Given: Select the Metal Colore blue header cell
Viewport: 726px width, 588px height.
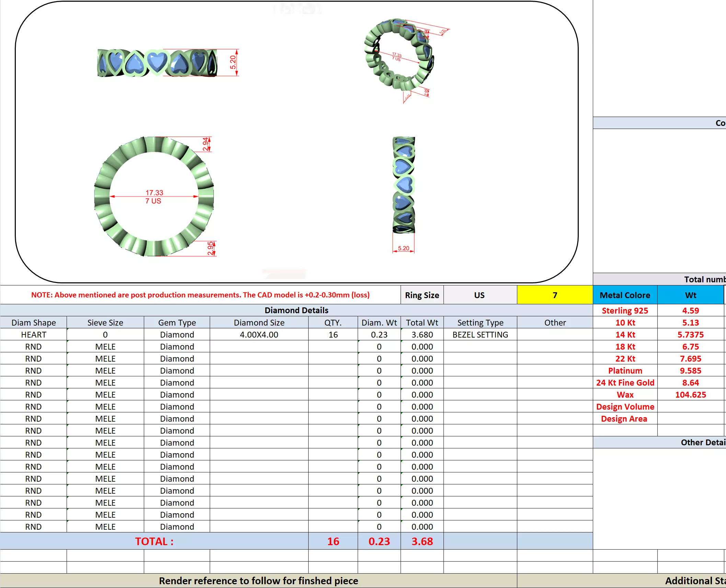Looking at the screenshot, I should pyautogui.click(x=625, y=295).
